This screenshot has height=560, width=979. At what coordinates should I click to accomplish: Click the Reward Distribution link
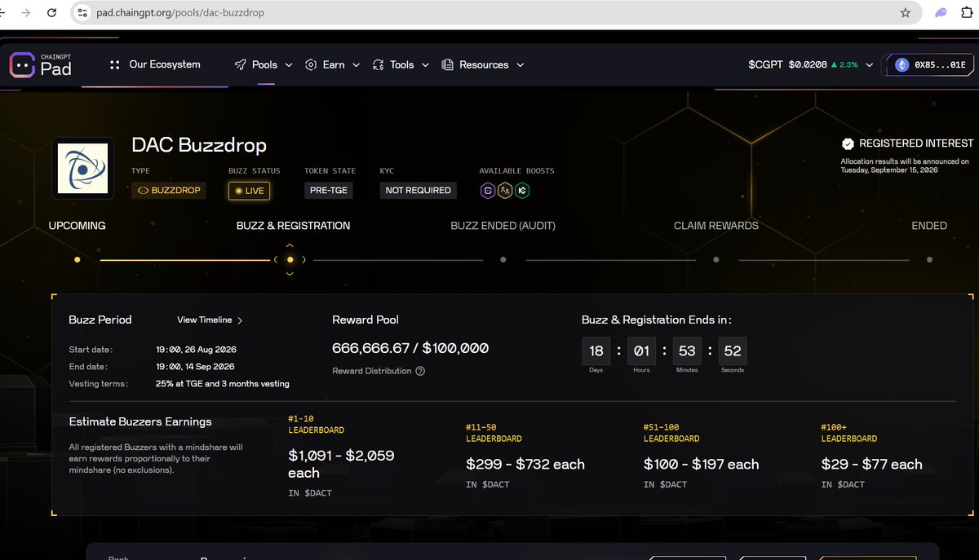coord(372,371)
